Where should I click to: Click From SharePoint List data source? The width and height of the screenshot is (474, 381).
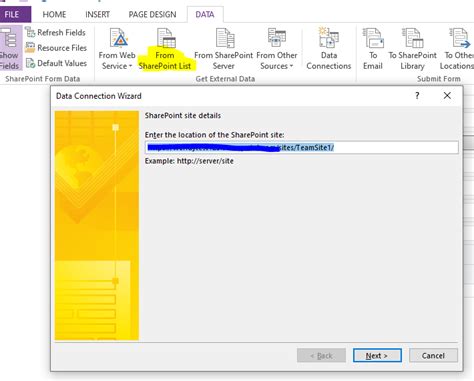point(165,49)
